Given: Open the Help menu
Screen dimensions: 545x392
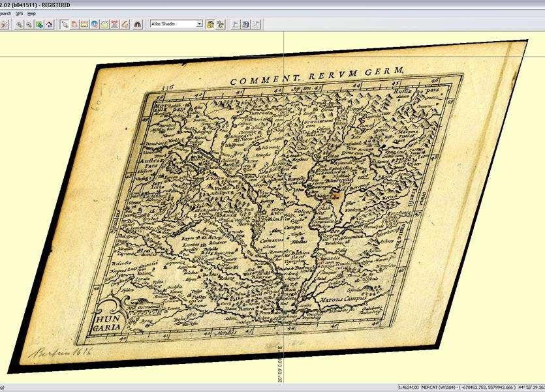Looking at the screenshot, I should (31, 14).
